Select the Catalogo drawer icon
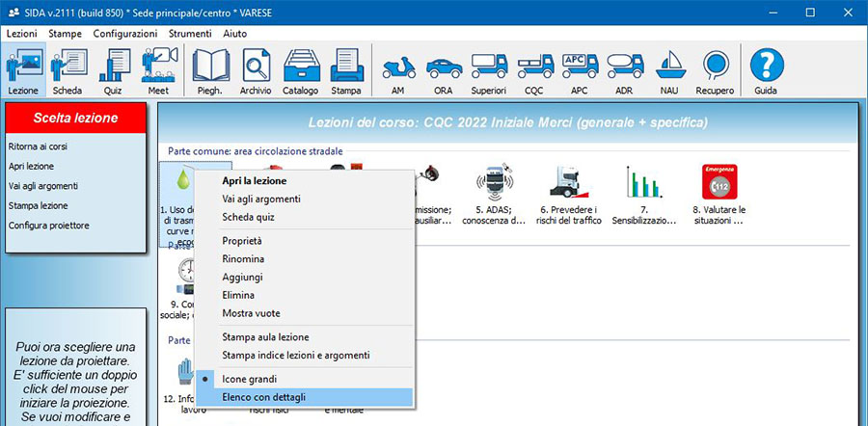The height and width of the screenshot is (426, 868). [x=300, y=71]
